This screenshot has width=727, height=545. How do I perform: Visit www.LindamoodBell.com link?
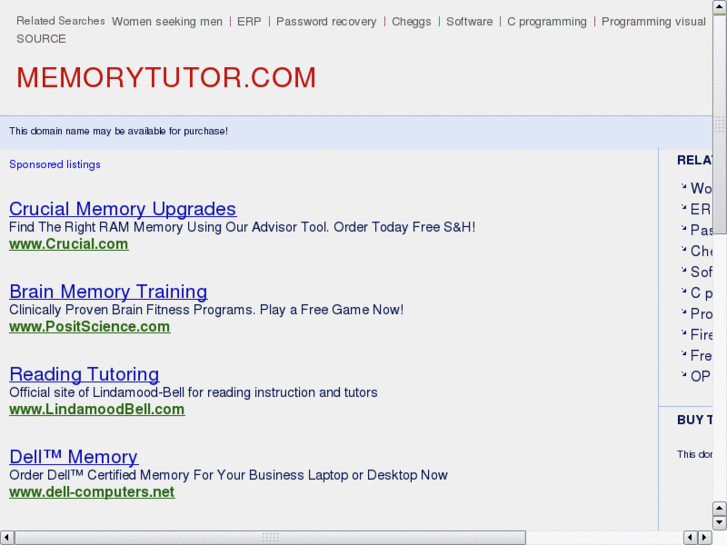tap(97, 409)
